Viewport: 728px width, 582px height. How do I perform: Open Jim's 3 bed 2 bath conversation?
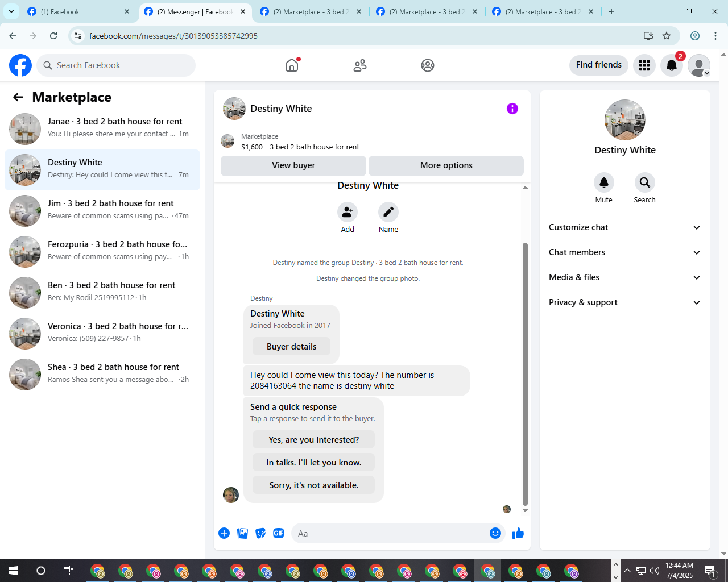coord(102,211)
